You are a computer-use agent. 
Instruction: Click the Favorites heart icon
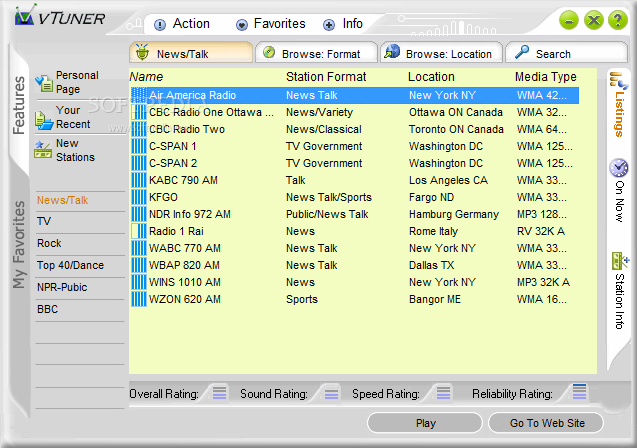[x=242, y=25]
